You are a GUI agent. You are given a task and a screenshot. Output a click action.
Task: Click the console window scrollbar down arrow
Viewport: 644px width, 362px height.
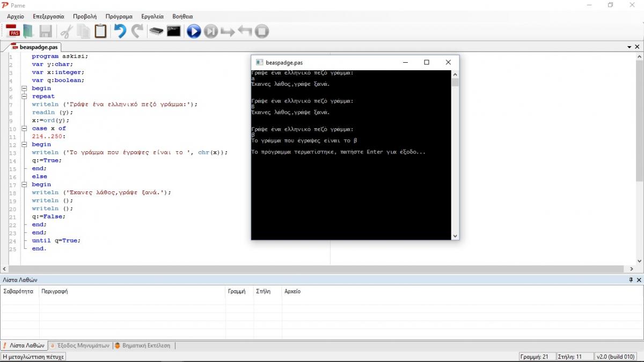click(455, 236)
